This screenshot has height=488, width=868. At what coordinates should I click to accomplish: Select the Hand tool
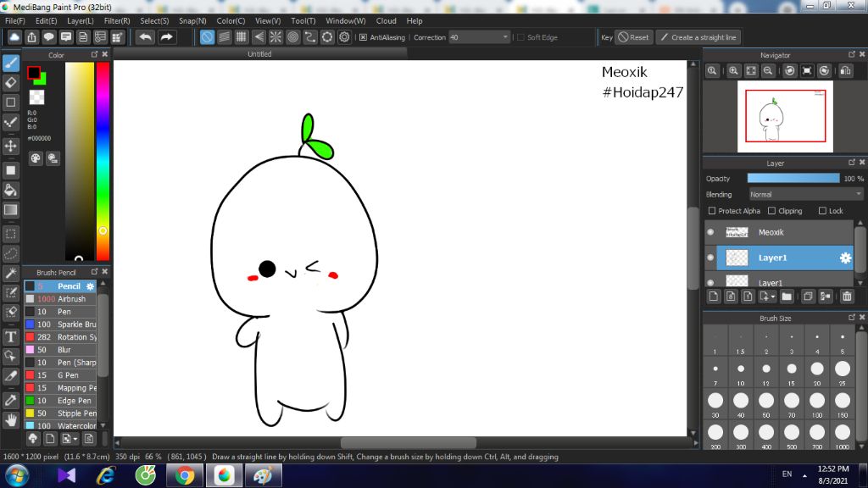click(10, 420)
